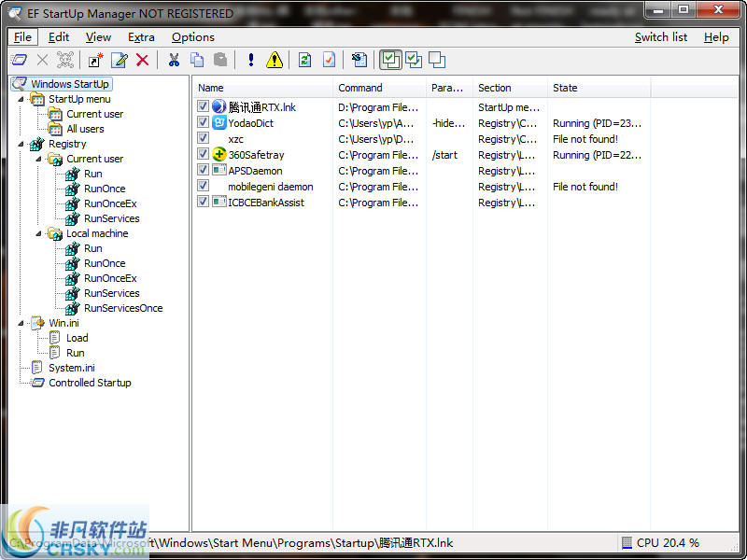Open the Options menu
747x560 pixels.
(192, 37)
